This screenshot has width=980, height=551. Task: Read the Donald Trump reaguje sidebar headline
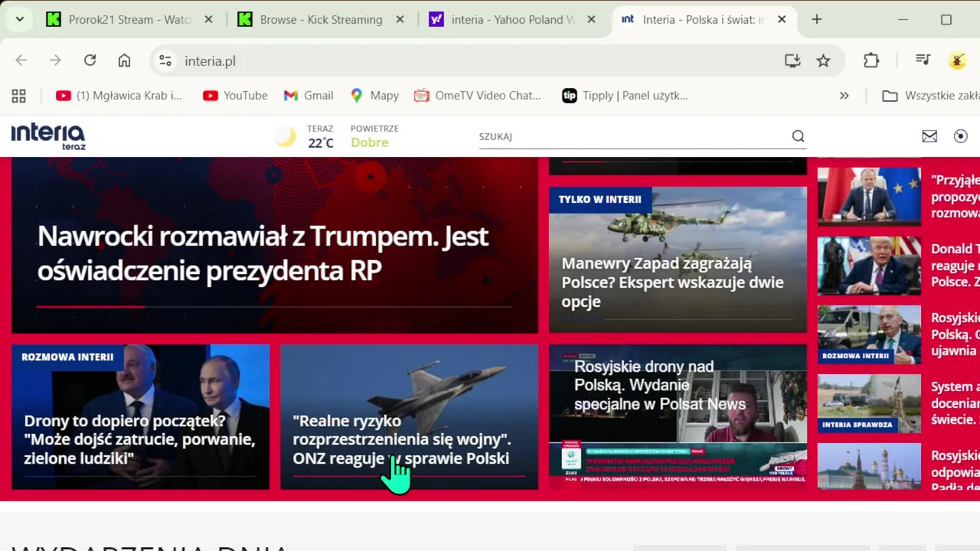955,266
